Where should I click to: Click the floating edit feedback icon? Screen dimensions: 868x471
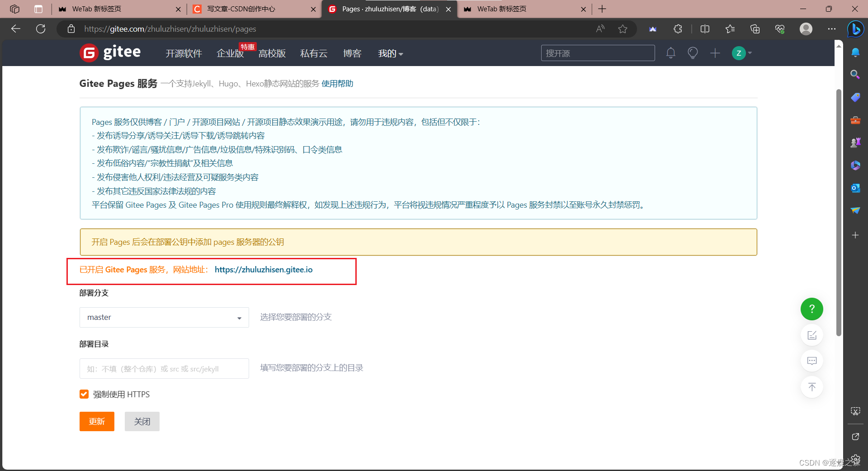coord(811,335)
